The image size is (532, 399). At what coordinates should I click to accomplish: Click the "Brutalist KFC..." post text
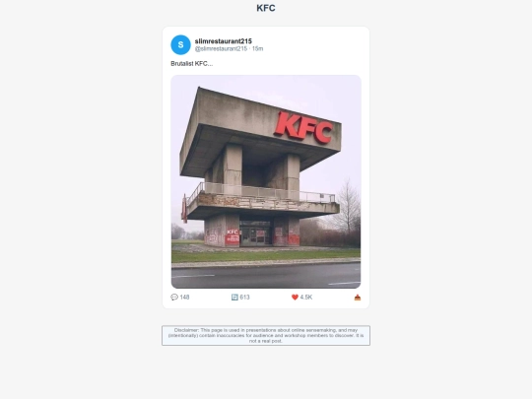click(192, 64)
